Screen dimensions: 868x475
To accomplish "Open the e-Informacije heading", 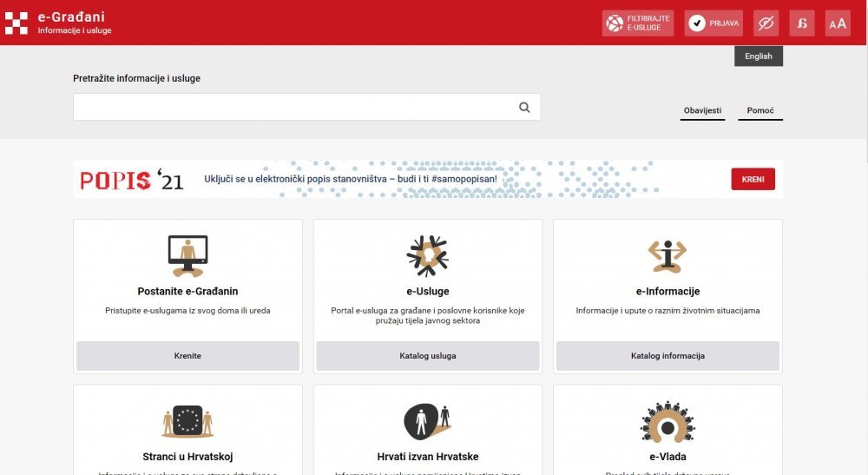I will (x=667, y=291).
